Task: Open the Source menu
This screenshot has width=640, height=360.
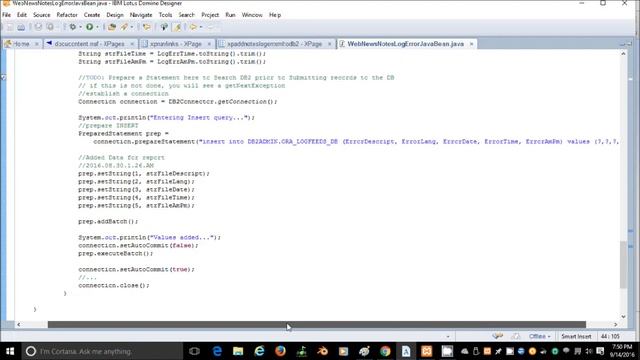Action: 42,15
